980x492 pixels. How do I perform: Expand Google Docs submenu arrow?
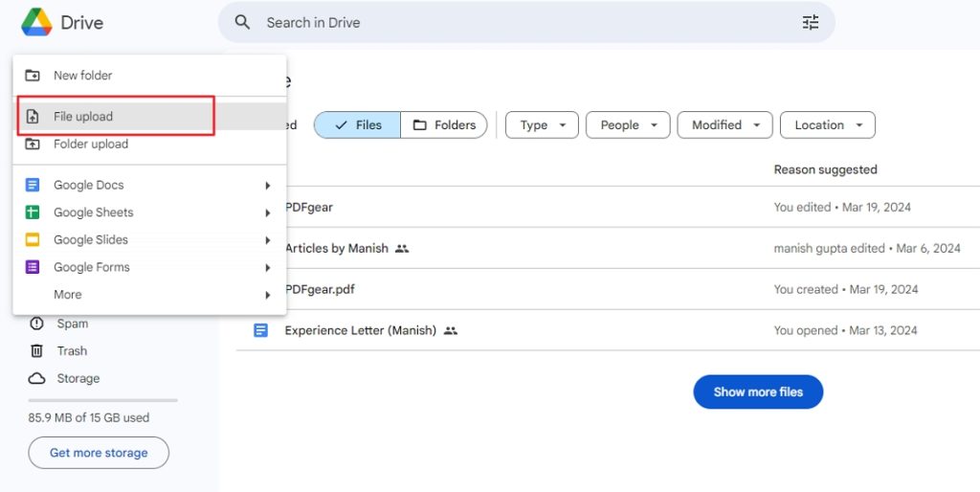coord(268,186)
